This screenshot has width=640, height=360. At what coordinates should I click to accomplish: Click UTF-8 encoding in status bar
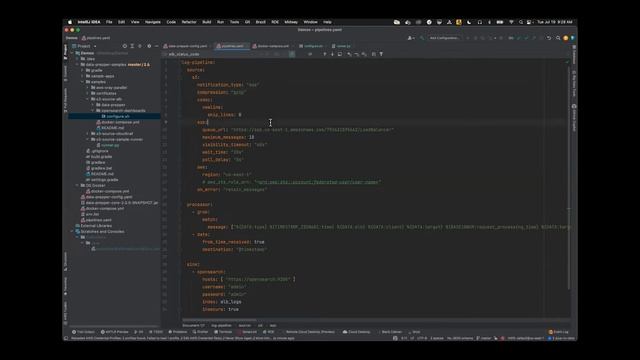(422, 338)
